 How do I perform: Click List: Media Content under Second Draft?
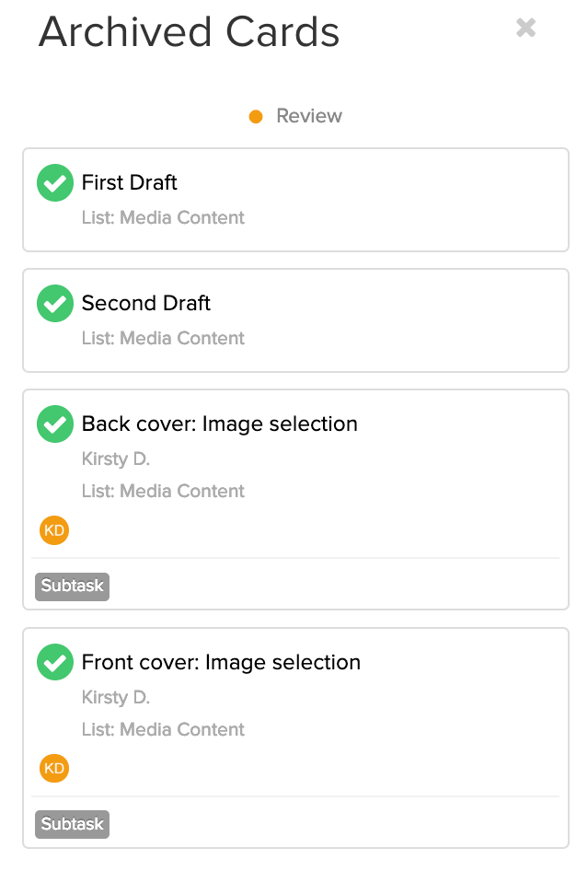163,338
